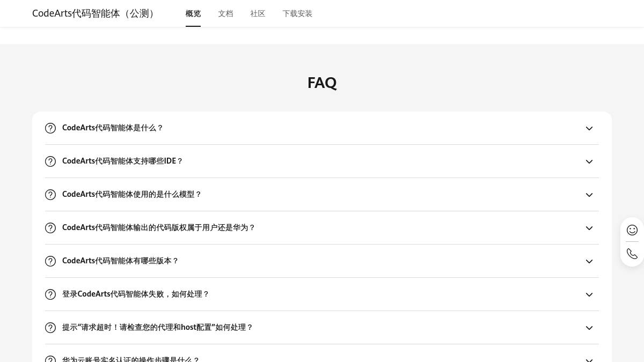Expand the 有哪些版本 chevron

(589, 262)
